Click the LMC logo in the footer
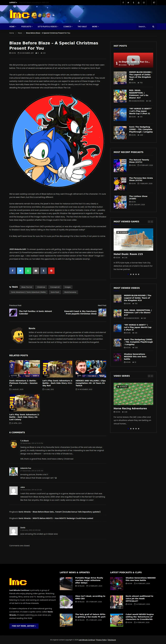This screenshot has height=644, width=166. 18,581
